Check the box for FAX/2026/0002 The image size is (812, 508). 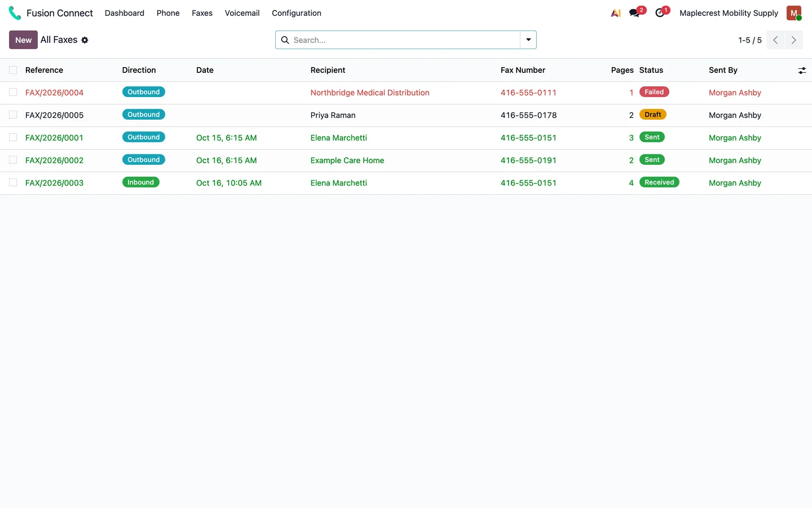13,160
